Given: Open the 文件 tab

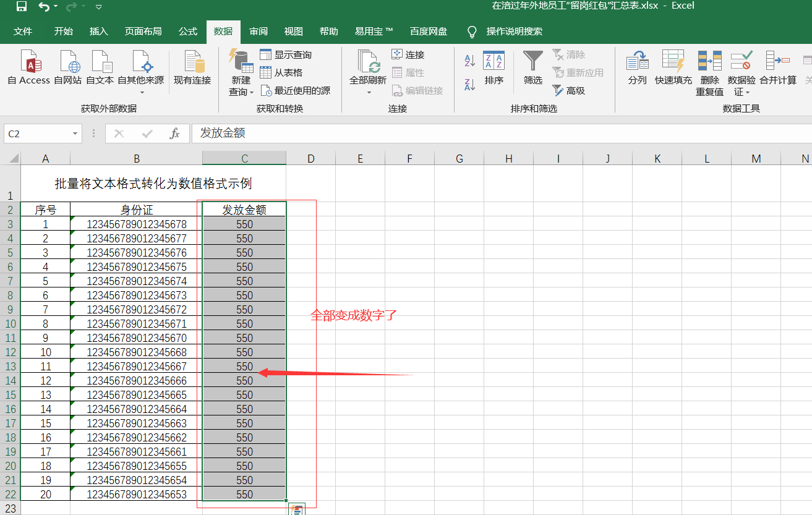Looking at the screenshot, I should click(23, 32).
